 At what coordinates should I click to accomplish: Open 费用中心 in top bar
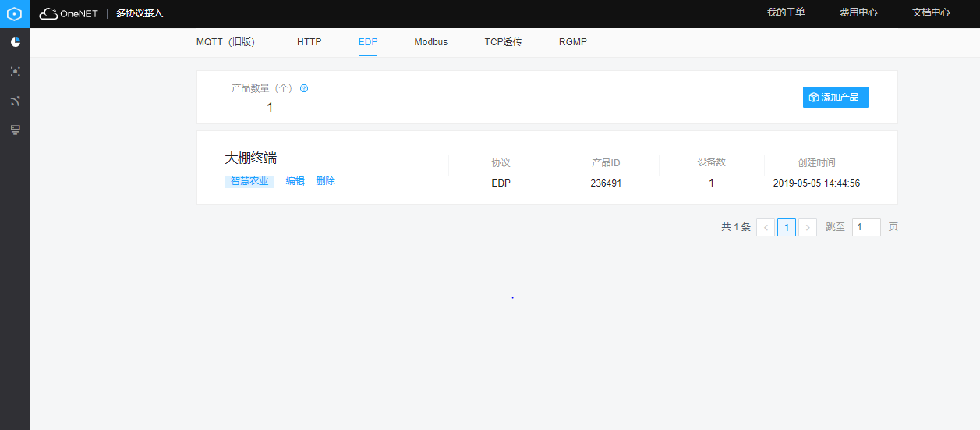858,12
